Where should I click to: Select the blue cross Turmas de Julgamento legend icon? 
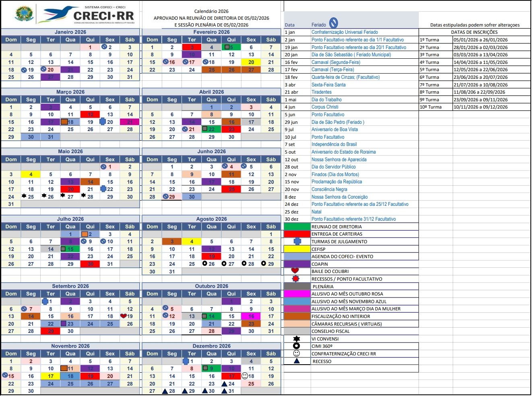pyautogui.click(x=297, y=241)
